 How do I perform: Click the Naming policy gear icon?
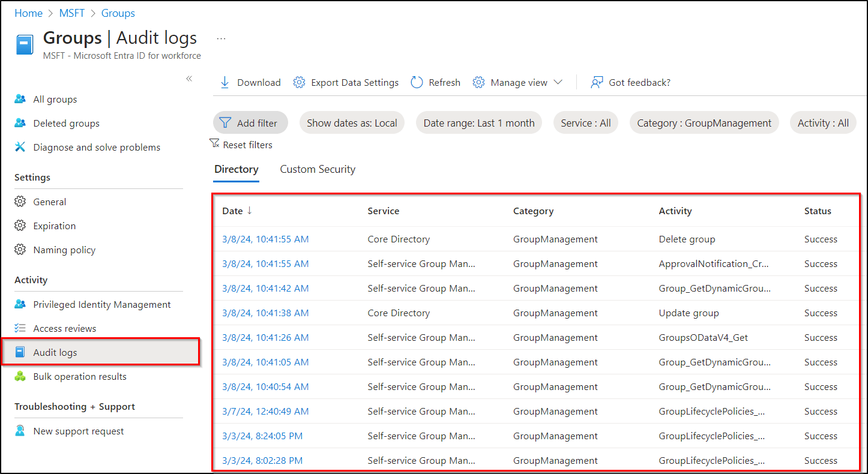[20, 250]
